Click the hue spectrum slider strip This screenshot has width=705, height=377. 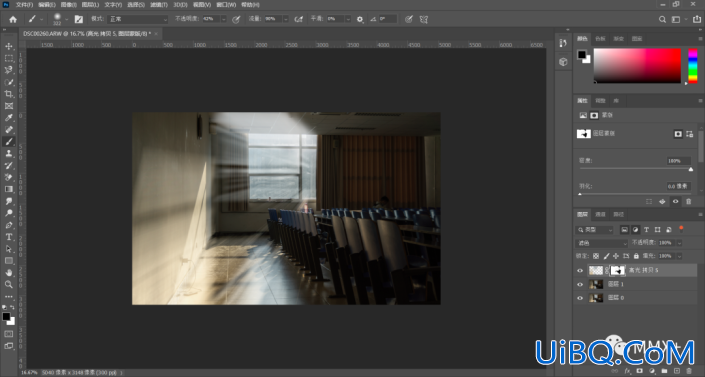693,65
